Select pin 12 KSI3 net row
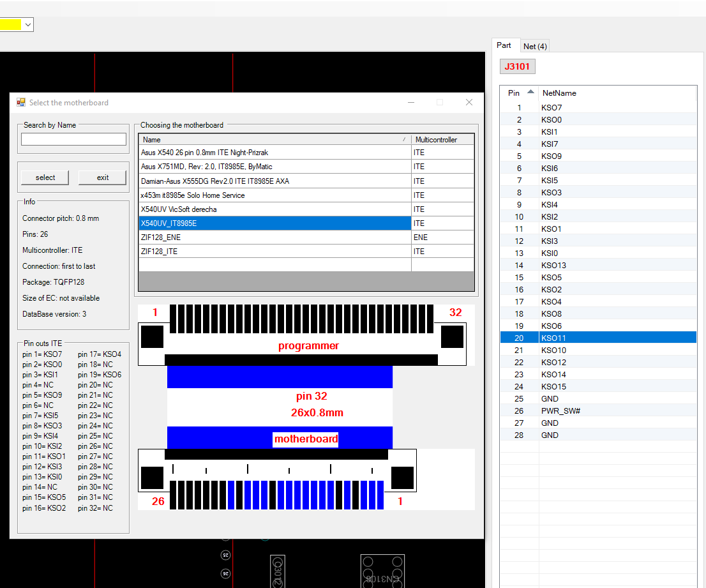Viewport: 706px width, 588px height. coord(598,241)
